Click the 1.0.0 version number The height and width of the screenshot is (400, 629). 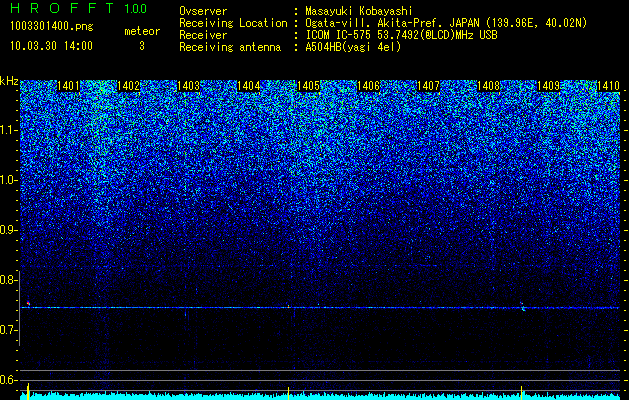pos(136,9)
